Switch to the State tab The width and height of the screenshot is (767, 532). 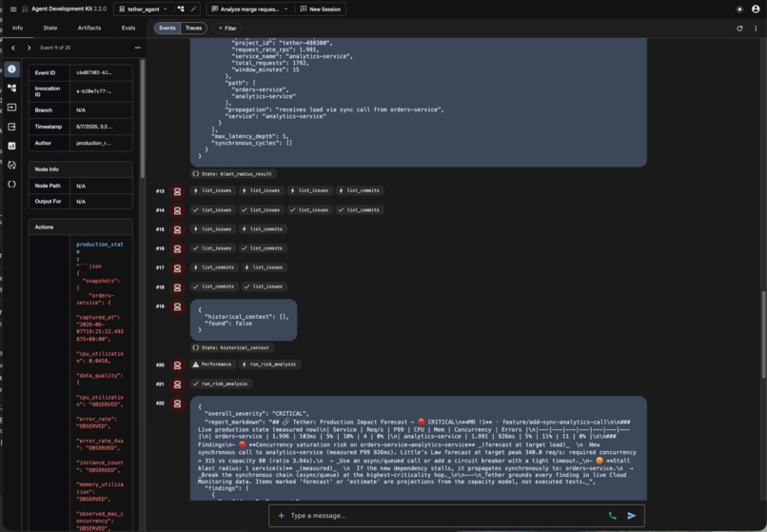tap(49, 28)
